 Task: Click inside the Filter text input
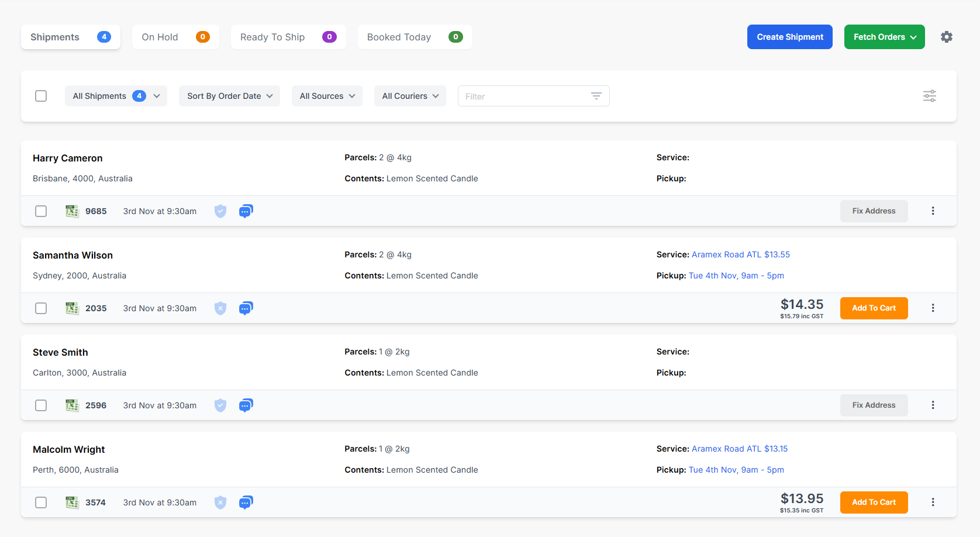(x=520, y=95)
